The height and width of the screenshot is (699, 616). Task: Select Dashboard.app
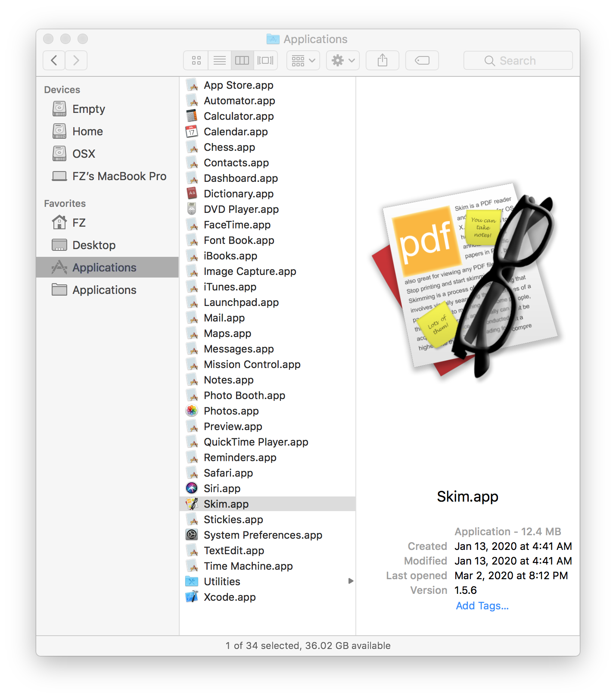point(268,178)
